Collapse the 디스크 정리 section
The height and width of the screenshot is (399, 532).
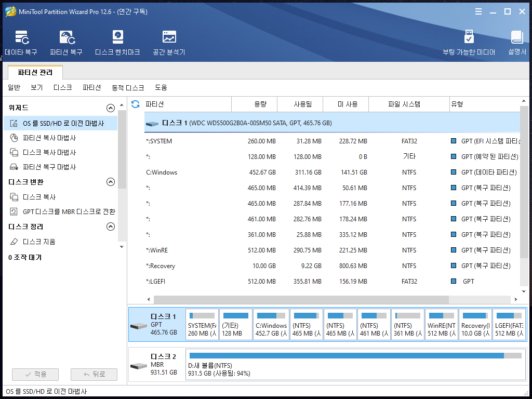coord(111,227)
